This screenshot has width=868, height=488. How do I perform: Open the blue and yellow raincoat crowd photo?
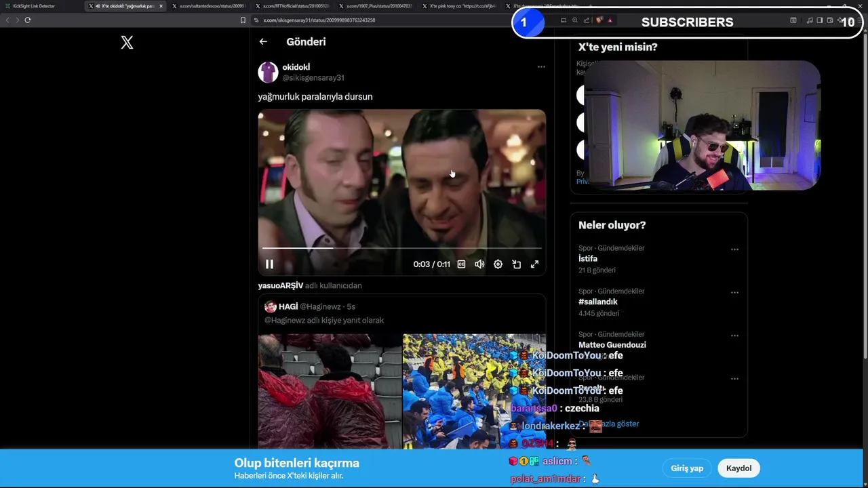pos(474,391)
